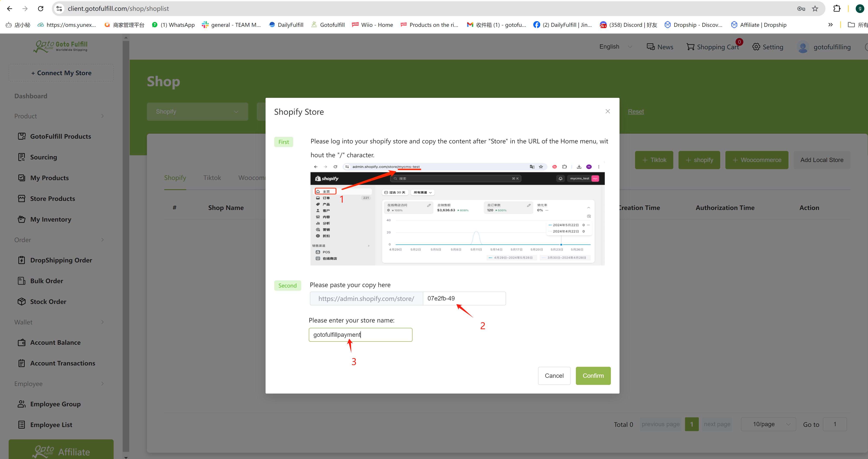Click the browser back arrow

point(10,8)
